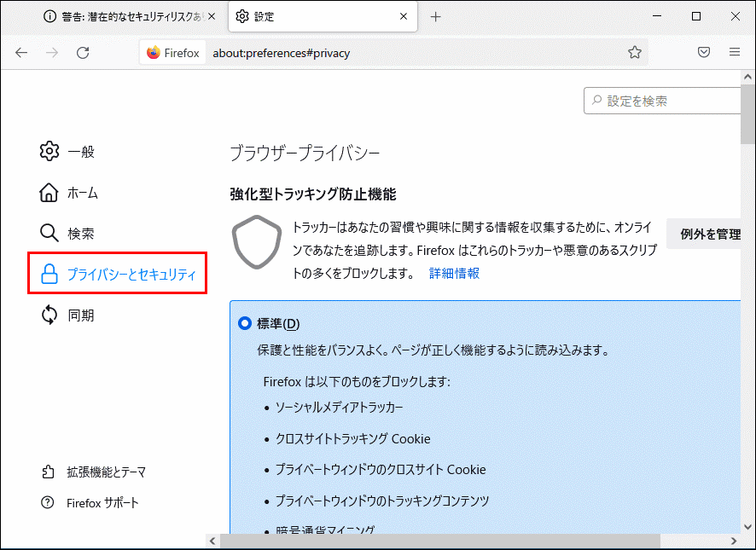
Task: Click the horizontal scrollbar right arrow
Action: coord(733,541)
